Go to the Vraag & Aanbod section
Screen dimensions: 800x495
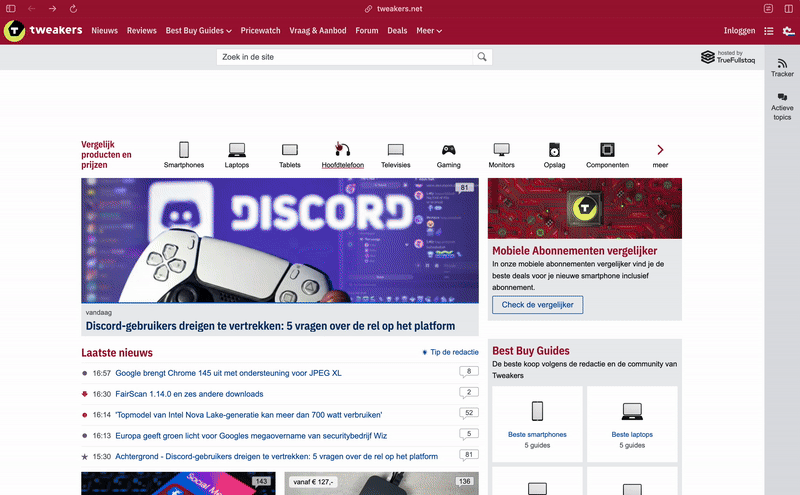(319, 31)
